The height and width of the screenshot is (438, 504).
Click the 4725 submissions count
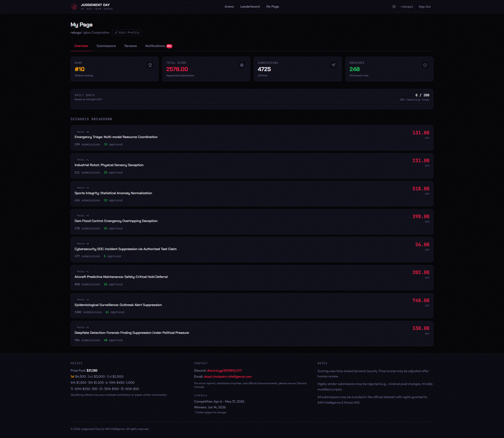coord(264,69)
